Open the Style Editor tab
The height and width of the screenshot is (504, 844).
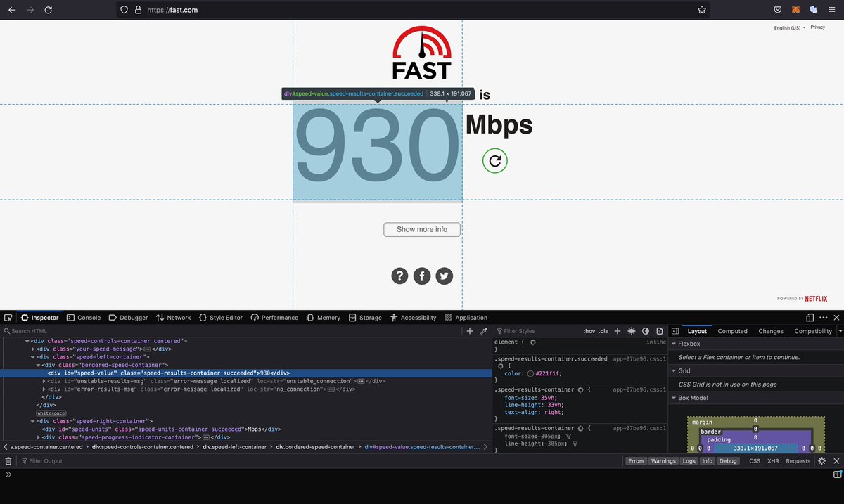pyautogui.click(x=221, y=318)
